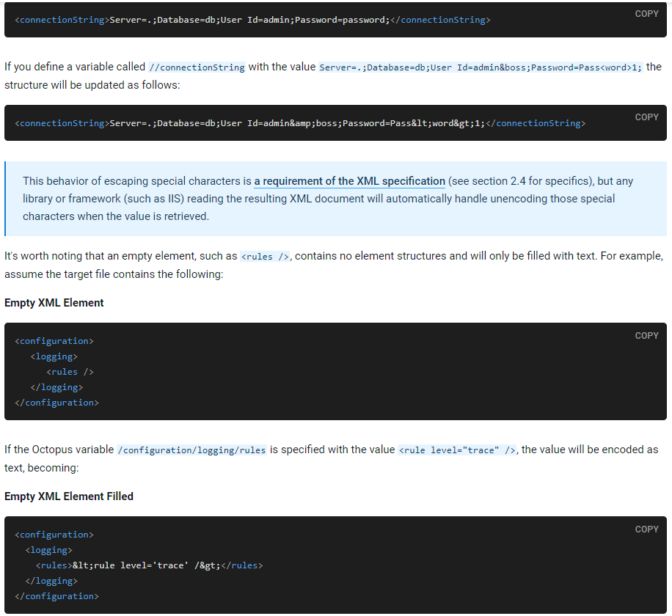The height and width of the screenshot is (616, 672).
Task: Open the XML specification requirement link
Action: pos(349,181)
